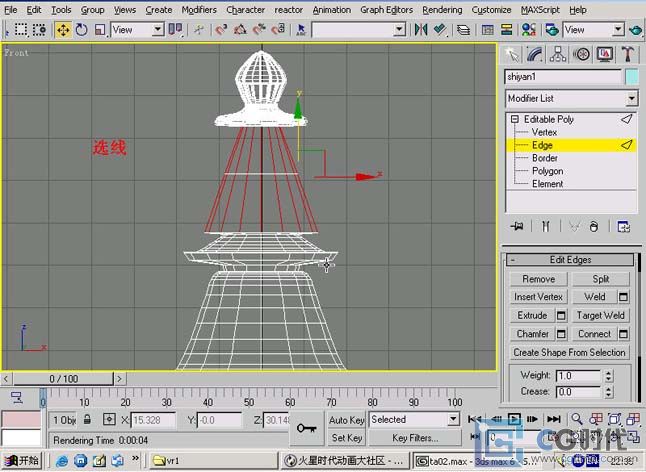Viewport: 646px width, 472px height.
Task: Click the Play Animation button
Action: tap(514, 419)
